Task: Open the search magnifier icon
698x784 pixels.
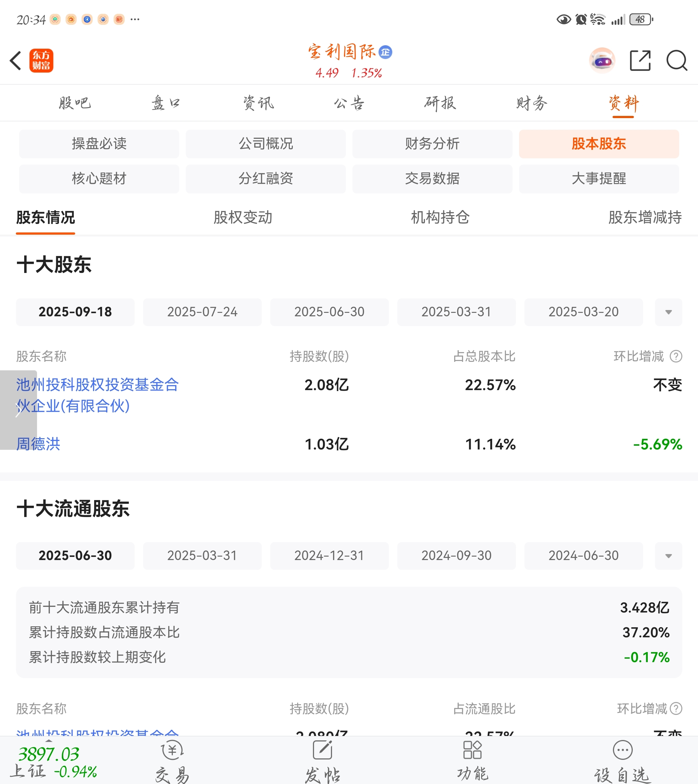Action: 677,61
